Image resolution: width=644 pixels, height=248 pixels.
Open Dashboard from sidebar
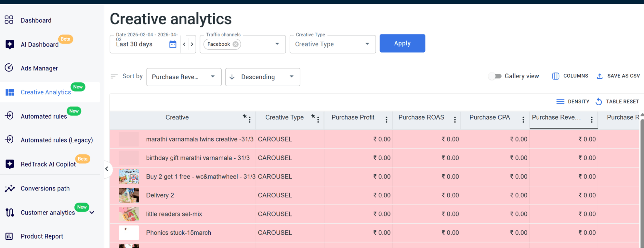point(36,20)
